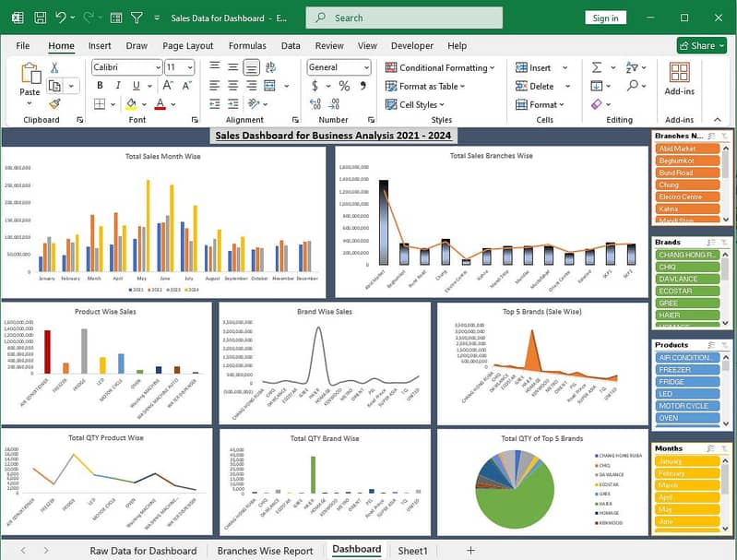Increase decimal places icon
The width and height of the screenshot is (737, 560).
tap(315, 104)
